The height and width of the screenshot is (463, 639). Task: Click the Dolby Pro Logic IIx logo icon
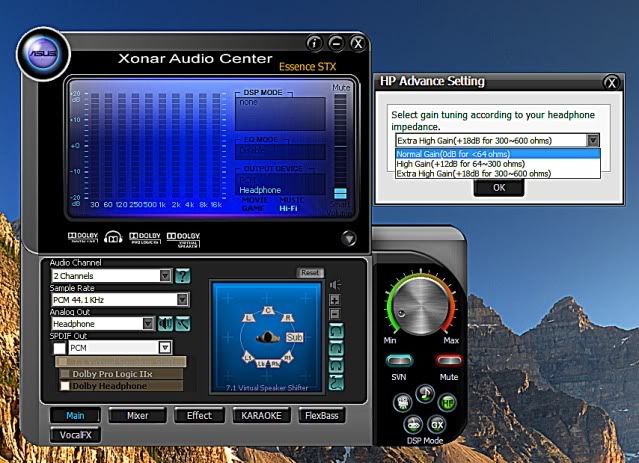coord(145,238)
